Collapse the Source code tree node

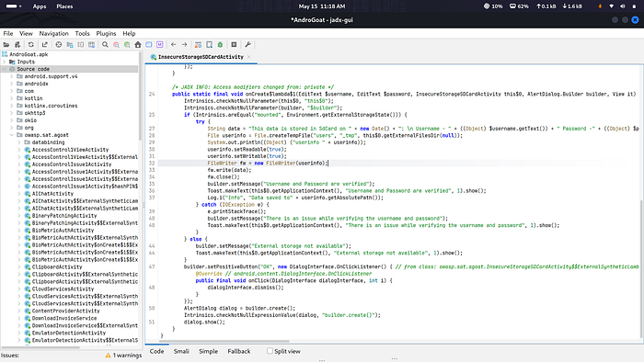pos(5,69)
